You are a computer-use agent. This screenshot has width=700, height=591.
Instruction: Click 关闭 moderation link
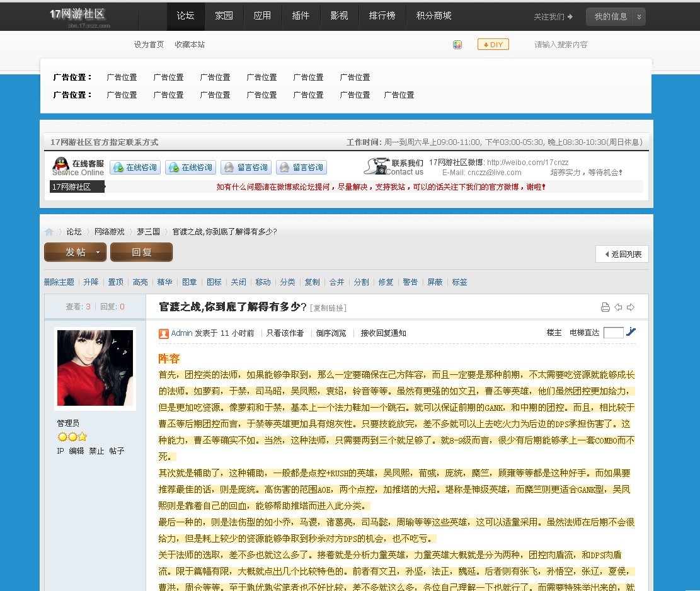(238, 282)
